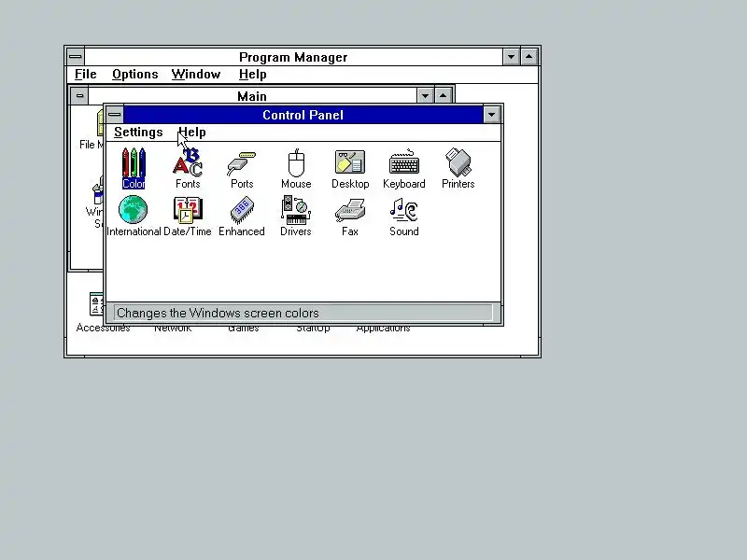Viewport: 747px width, 560px height.
Task: Select the Fax icon
Action: point(350,216)
